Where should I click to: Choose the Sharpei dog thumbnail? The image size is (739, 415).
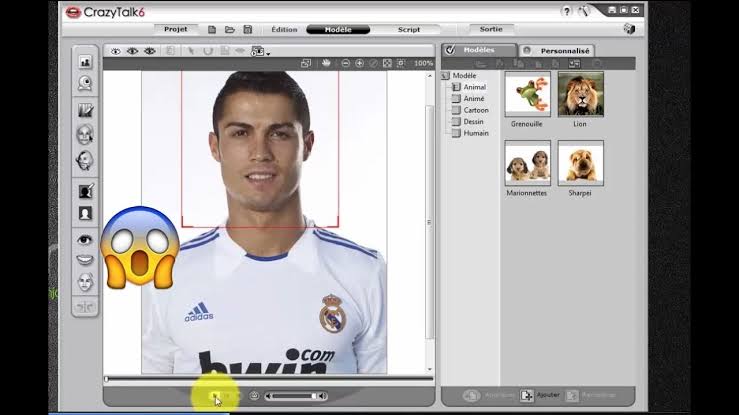click(581, 163)
